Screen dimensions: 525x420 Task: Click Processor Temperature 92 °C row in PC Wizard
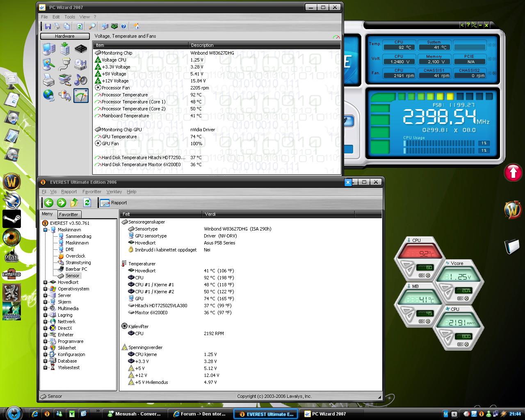pos(217,95)
